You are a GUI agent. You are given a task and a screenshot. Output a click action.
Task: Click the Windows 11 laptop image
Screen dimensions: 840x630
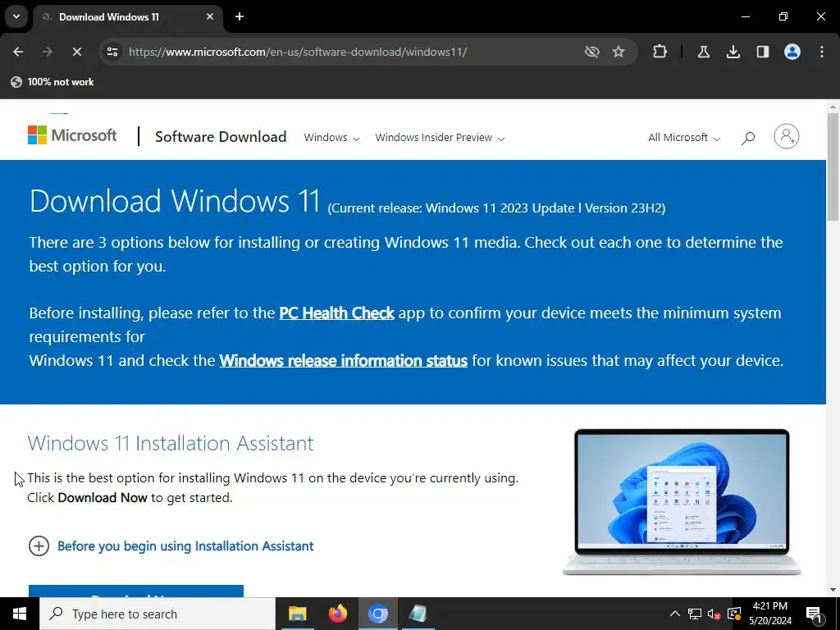[682, 502]
